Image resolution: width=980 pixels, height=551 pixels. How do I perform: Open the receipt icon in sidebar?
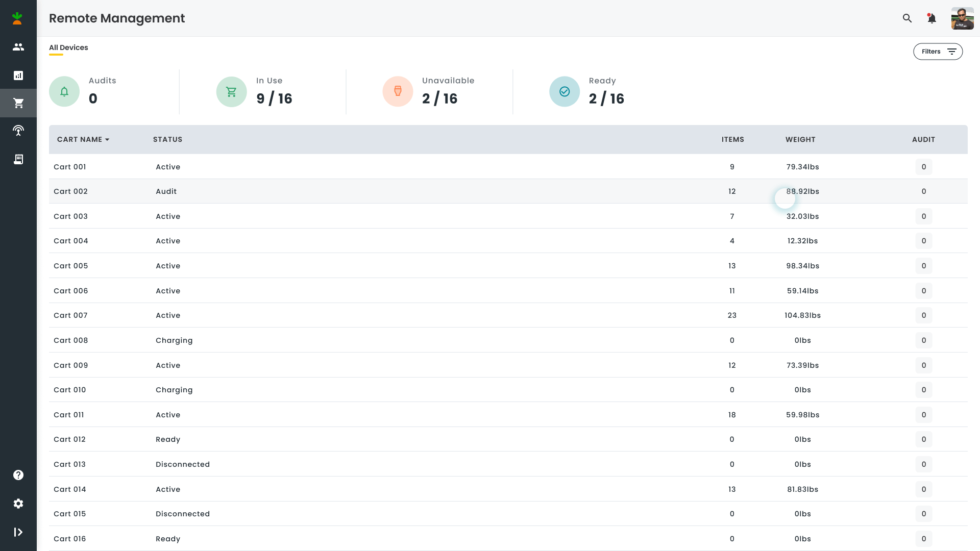(x=18, y=159)
